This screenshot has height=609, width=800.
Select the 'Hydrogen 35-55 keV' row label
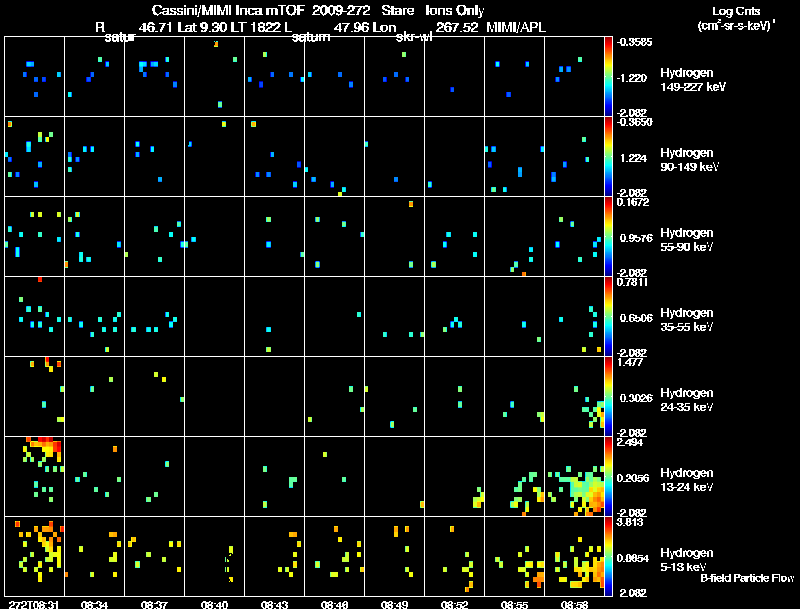click(x=687, y=320)
